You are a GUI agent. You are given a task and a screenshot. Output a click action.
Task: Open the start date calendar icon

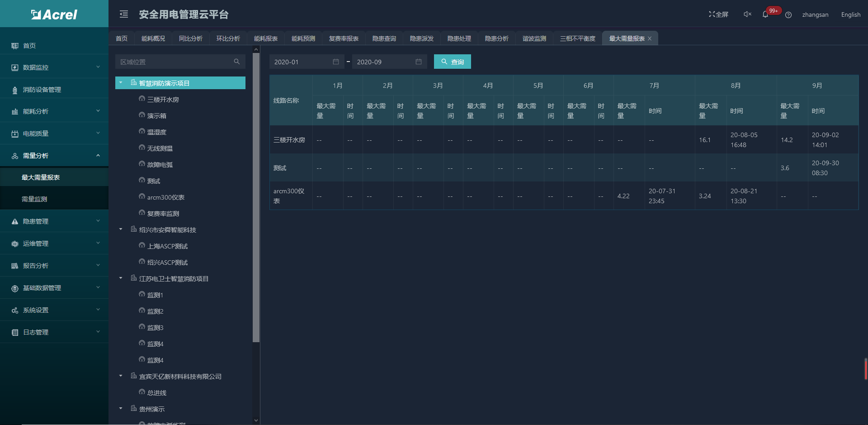[x=336, y=62]
